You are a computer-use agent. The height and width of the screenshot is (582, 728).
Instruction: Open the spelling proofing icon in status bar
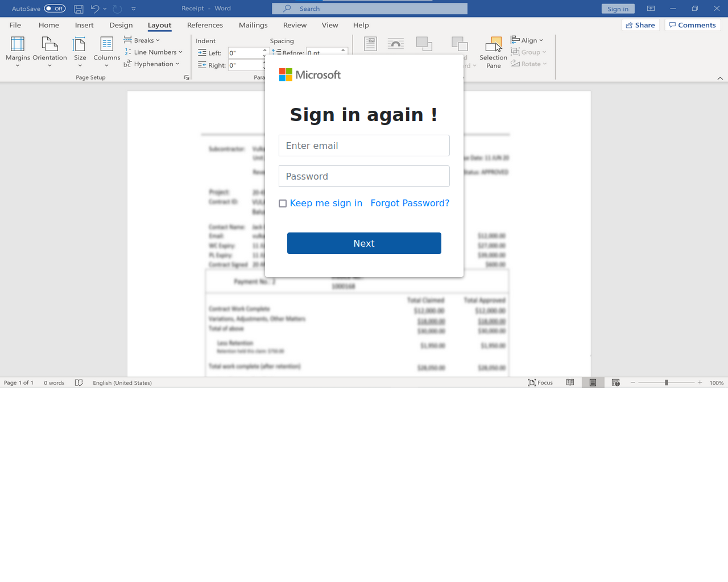79,383
